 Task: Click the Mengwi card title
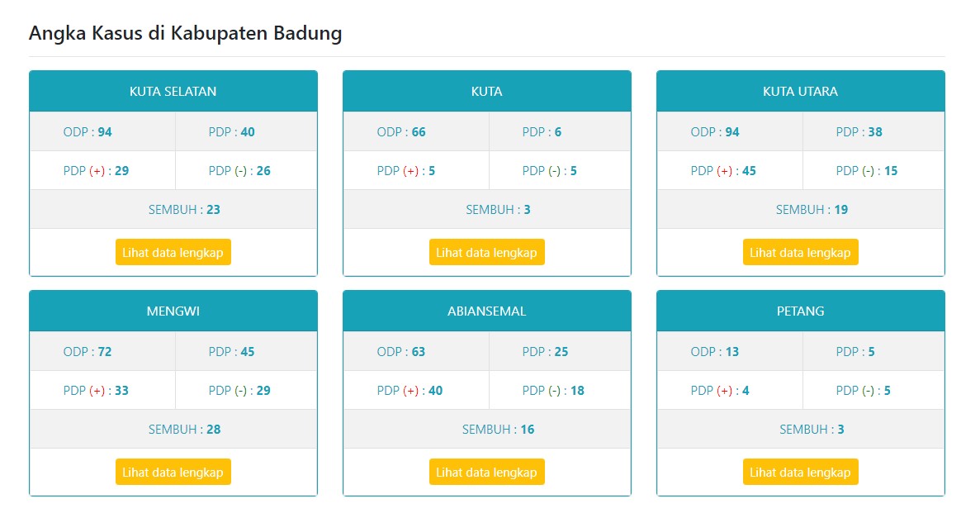coord(173,311)
